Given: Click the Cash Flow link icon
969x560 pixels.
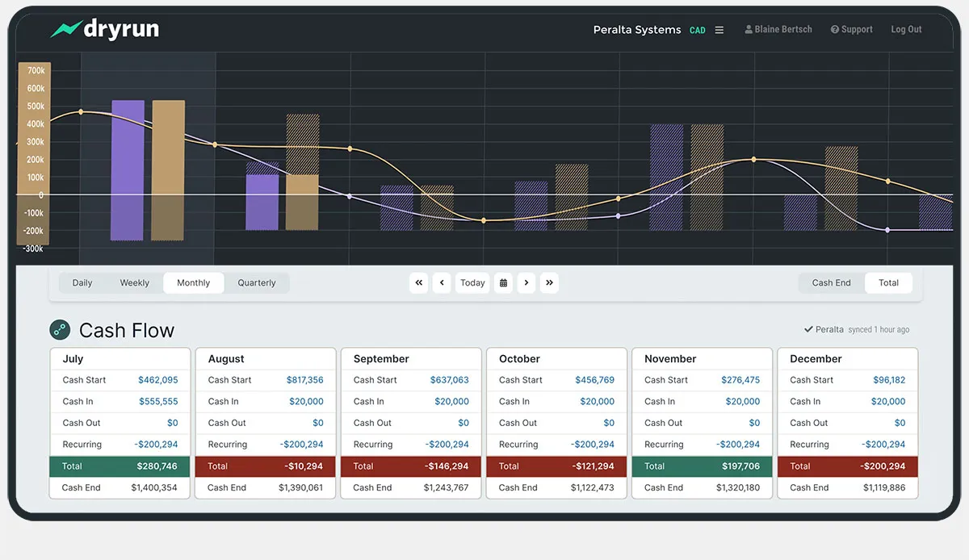Looking at the screenshot, I should (60, 329).
